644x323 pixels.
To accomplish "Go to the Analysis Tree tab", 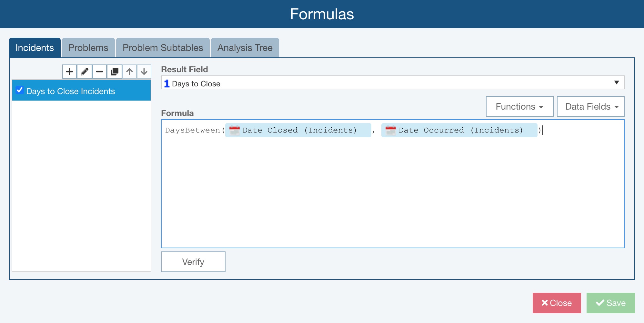I will tap(245, 48).
